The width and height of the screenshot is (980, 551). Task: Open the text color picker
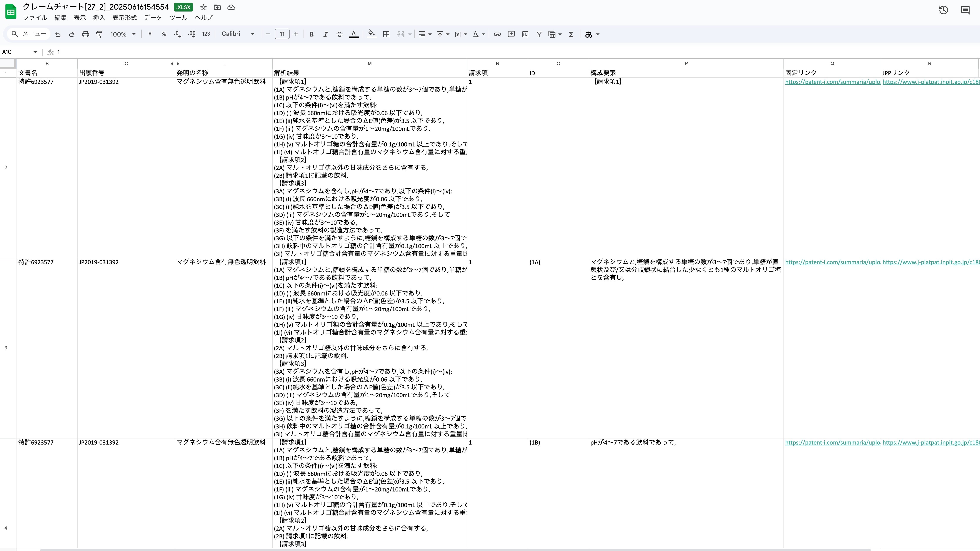(354, 34)
